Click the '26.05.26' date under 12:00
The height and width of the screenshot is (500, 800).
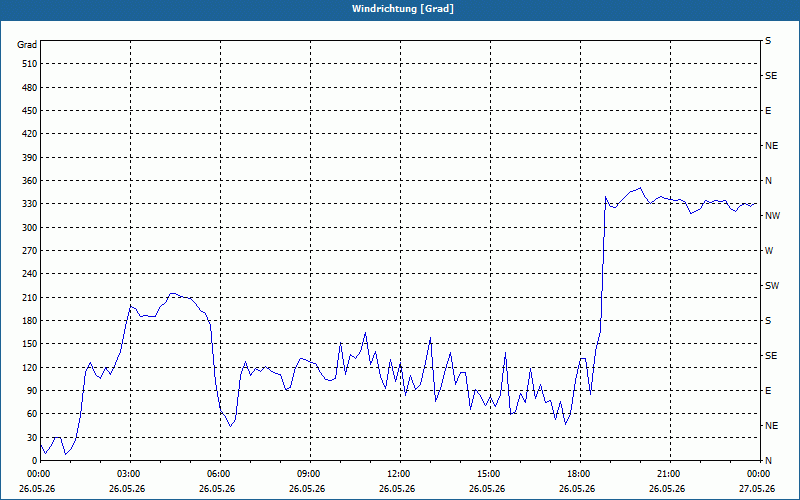coord(397,489)
